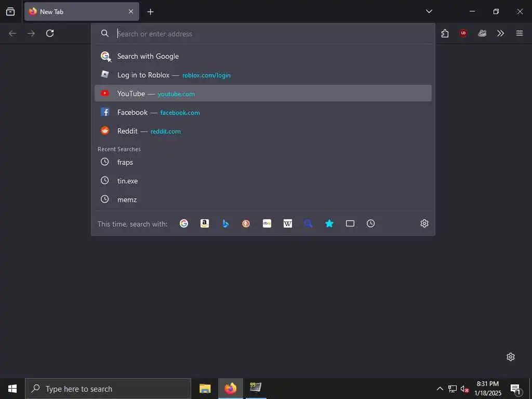Open the Firefox application hamburger menu

coord(520,33)
